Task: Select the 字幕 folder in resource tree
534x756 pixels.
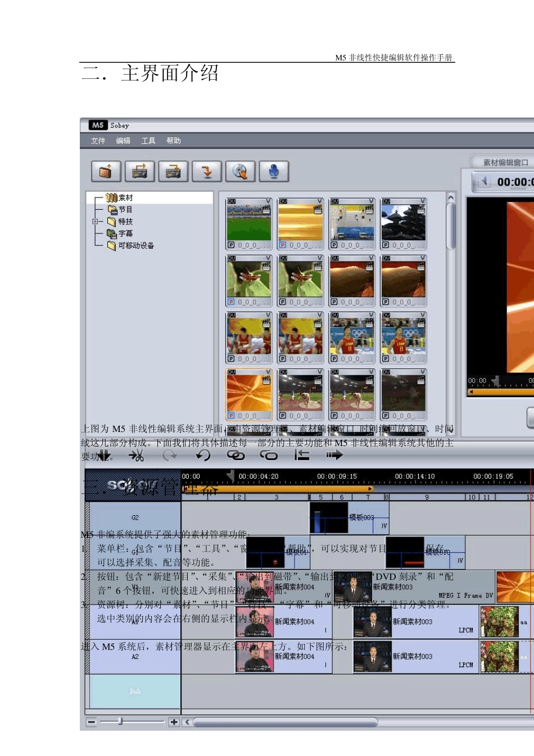Action: click(120, 233)
